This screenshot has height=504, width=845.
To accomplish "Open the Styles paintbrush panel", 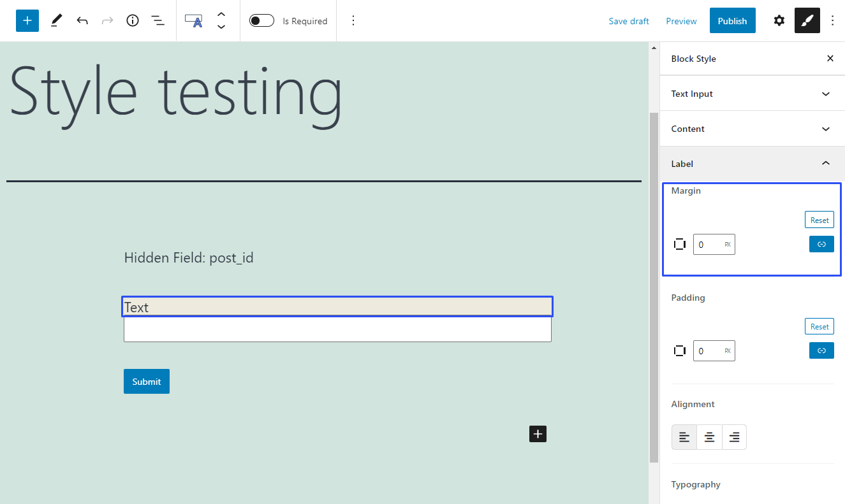I will pos(807,20).
